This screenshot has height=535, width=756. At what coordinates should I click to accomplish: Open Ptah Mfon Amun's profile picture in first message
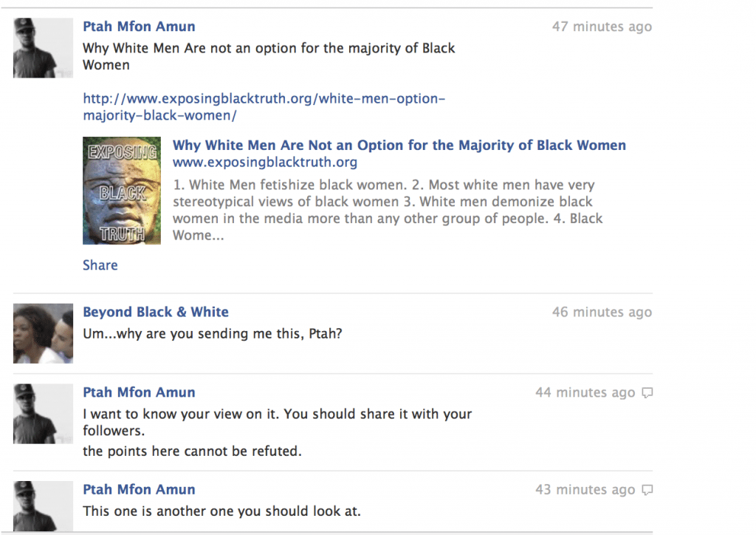pos(43,48)
